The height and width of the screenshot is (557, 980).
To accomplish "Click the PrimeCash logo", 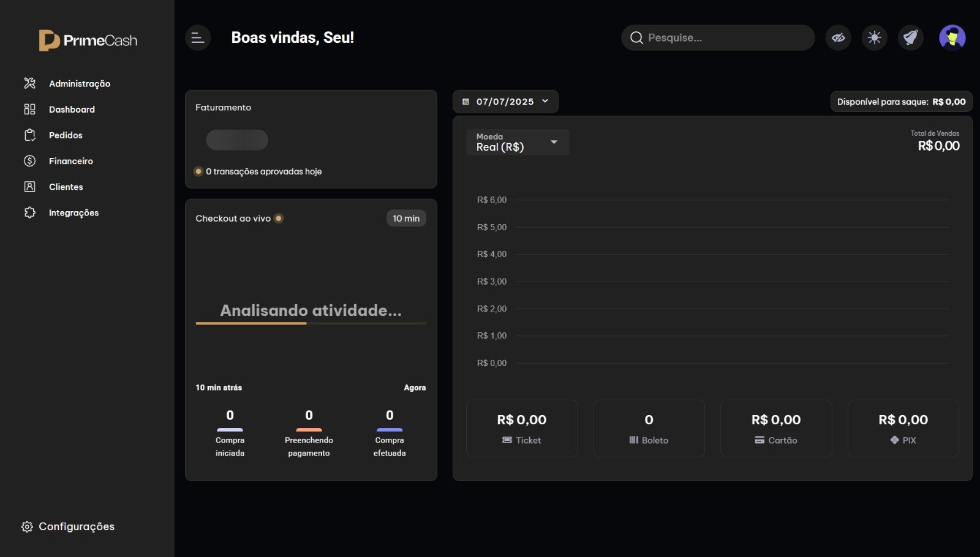I will [x=87, y=40].
